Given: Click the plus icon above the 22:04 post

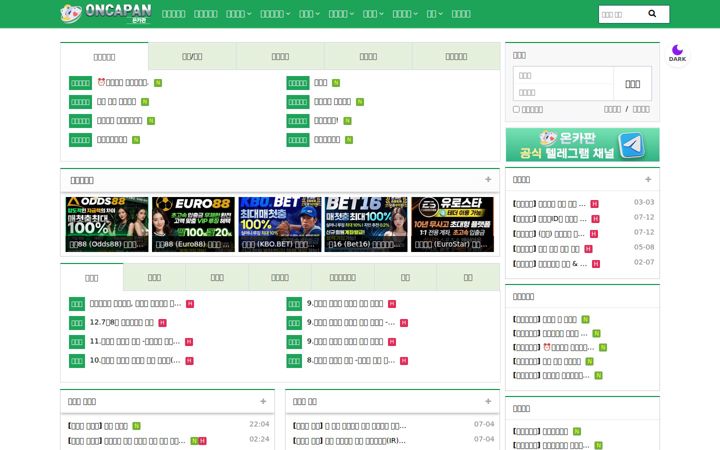Looking at the screenshot, I should click(x=263, y=401).
